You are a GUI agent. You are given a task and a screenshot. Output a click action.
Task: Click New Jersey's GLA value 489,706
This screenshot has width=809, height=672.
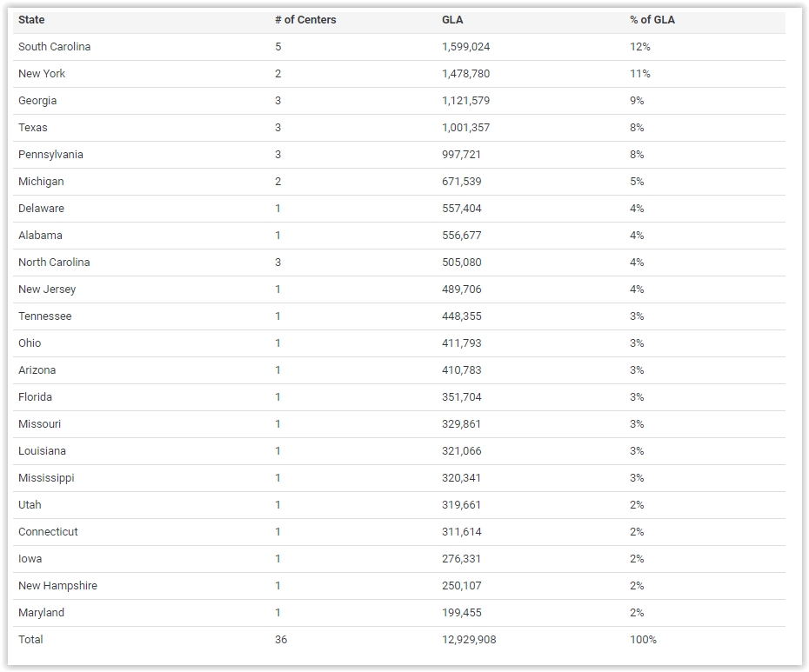[x=462, y=289]
